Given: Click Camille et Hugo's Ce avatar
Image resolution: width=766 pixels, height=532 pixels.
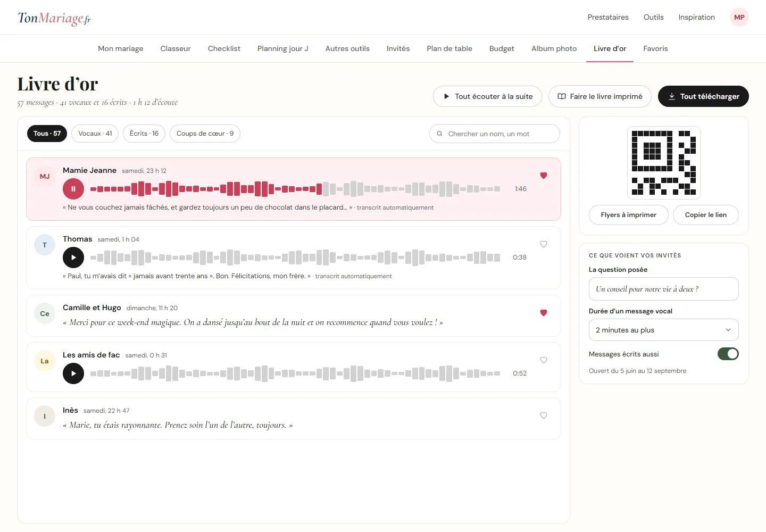Looking at the screenshot, I should pos(45,314).
